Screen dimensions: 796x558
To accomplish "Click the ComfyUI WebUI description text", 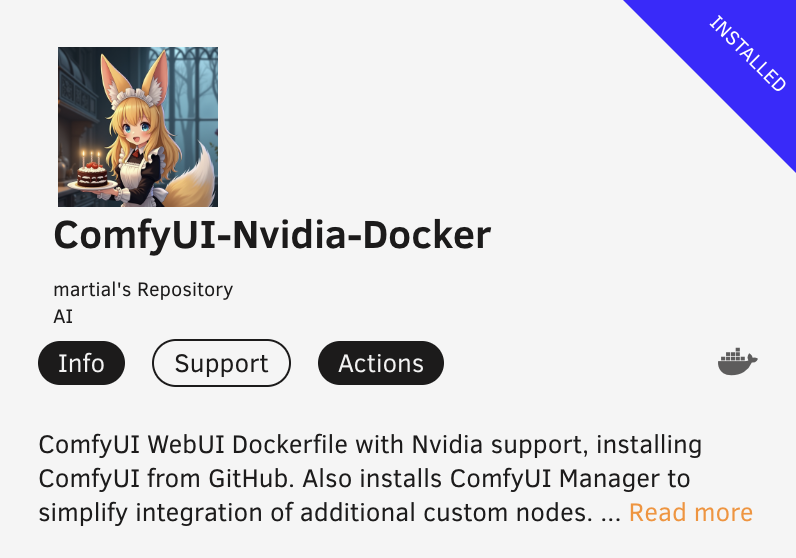I will (371, 478).
